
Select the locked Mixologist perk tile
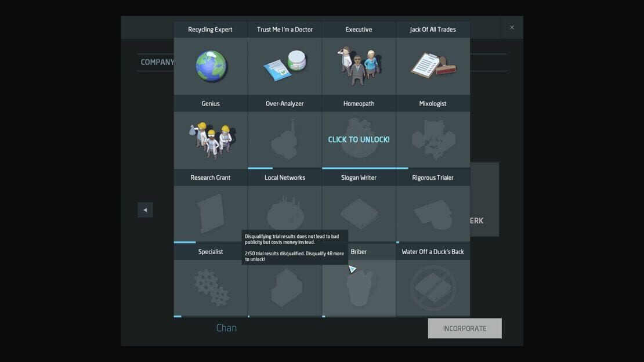pyautogui.click(x=433, y=140)
